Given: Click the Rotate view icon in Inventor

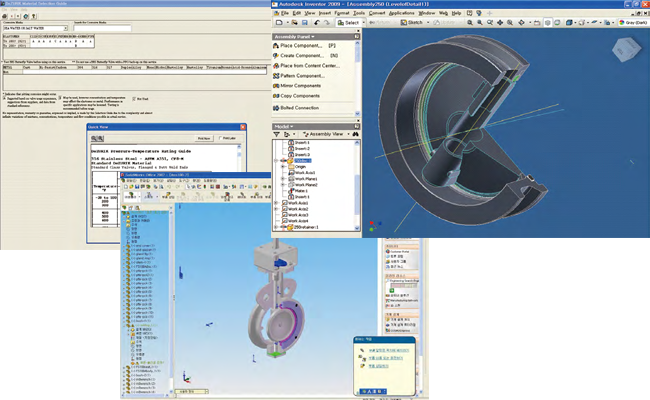Looking at the screenshot, I should click(x=521, y=22).
